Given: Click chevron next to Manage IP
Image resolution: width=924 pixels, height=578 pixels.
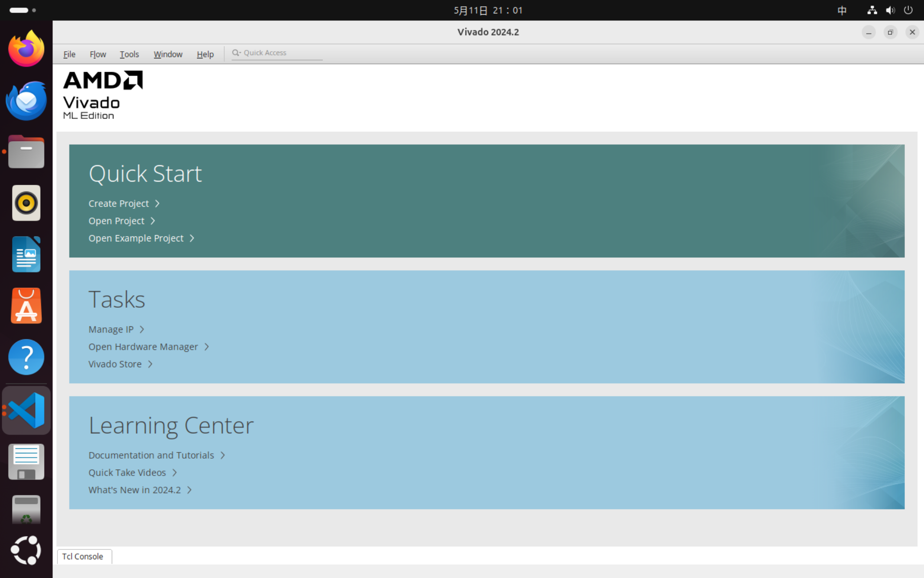Looking at the screenshot, I should coord(142,330).
